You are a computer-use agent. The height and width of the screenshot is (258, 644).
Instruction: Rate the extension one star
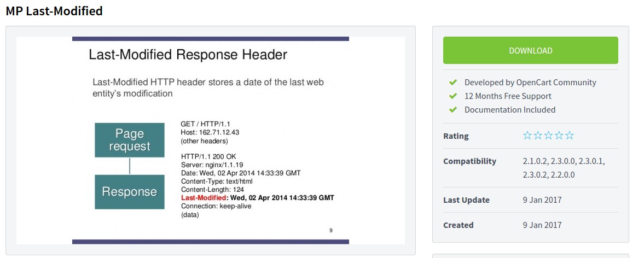click(x=527, y=136)
